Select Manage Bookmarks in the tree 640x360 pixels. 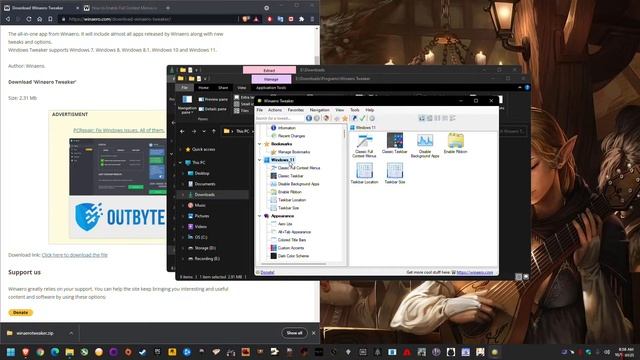click(x=293, y=152)
